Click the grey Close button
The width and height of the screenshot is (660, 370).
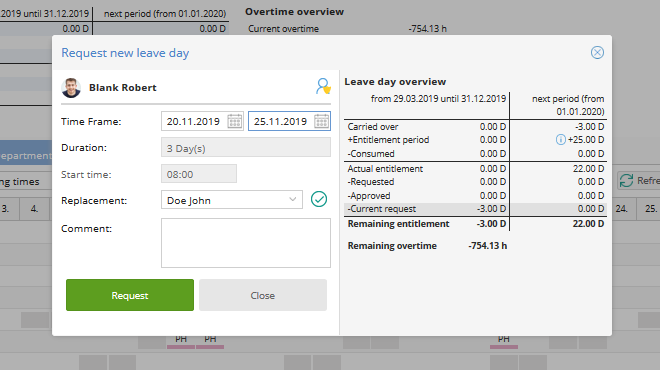pos(263,295)
